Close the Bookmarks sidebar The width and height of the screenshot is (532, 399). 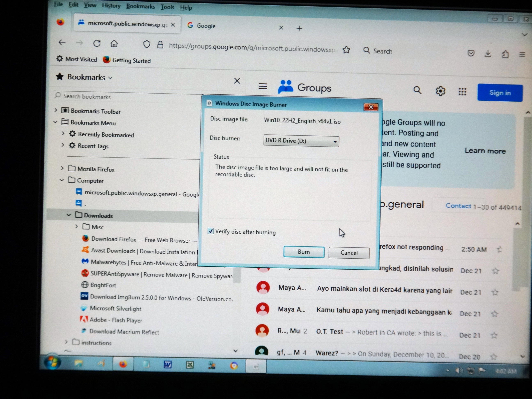[x=237, y=81]
